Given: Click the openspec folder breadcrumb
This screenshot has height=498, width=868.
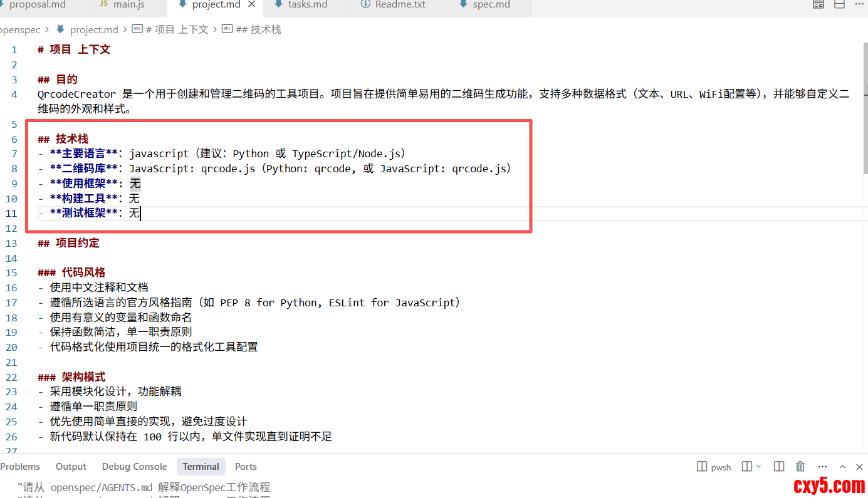Looking at the screenshot, I should (20, 29).
